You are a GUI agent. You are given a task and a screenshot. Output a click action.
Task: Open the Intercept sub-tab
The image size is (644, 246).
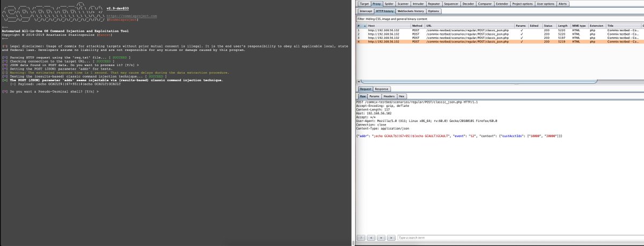point(366,11)
